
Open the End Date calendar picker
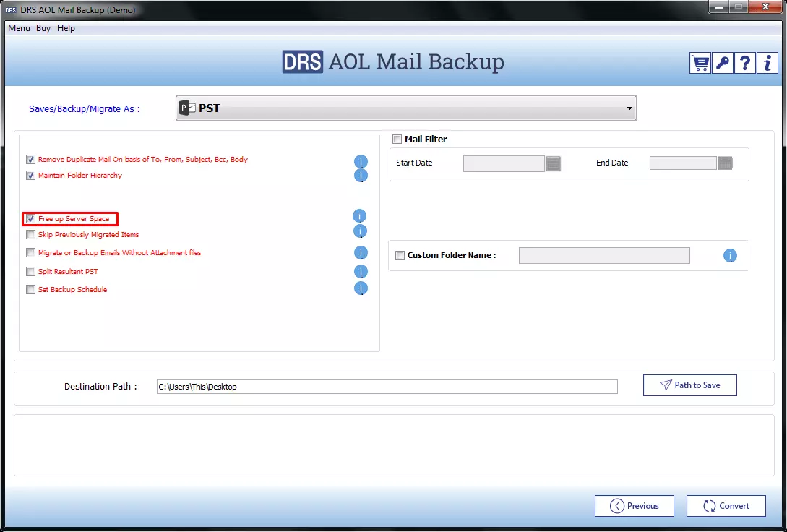point(726,163)
